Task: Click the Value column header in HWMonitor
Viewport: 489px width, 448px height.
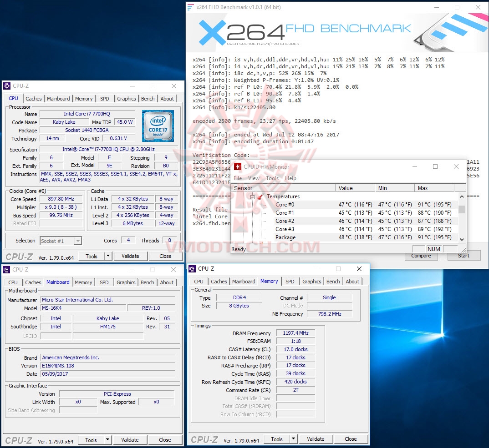Action: pos(355,188)
